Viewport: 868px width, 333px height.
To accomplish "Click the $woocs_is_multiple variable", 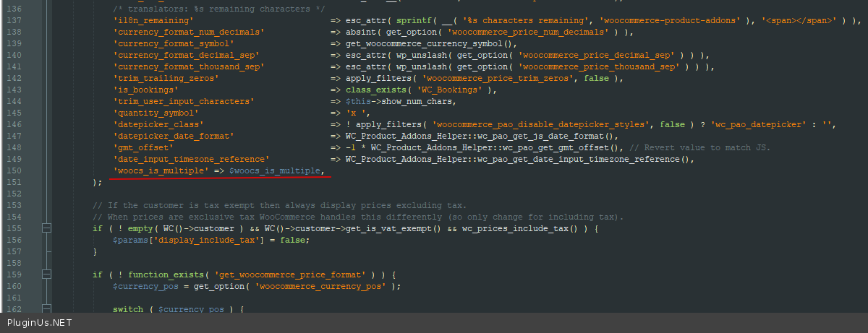I will pyautogui.click(x=276, y=170).
